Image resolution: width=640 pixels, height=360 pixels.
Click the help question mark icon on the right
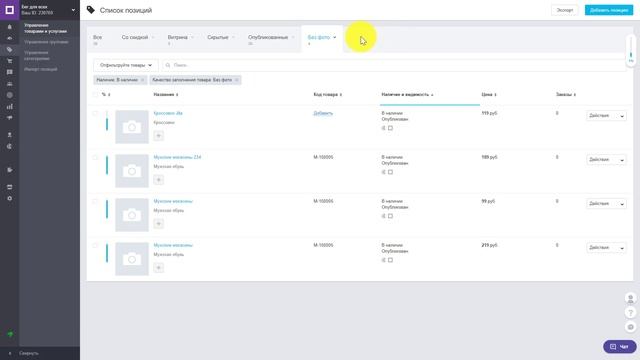[x=631, y=313]
